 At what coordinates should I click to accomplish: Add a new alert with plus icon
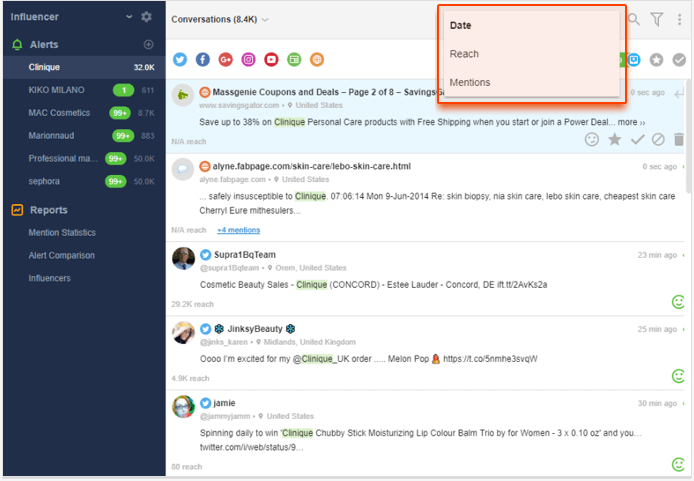click(x=149, y=44)
